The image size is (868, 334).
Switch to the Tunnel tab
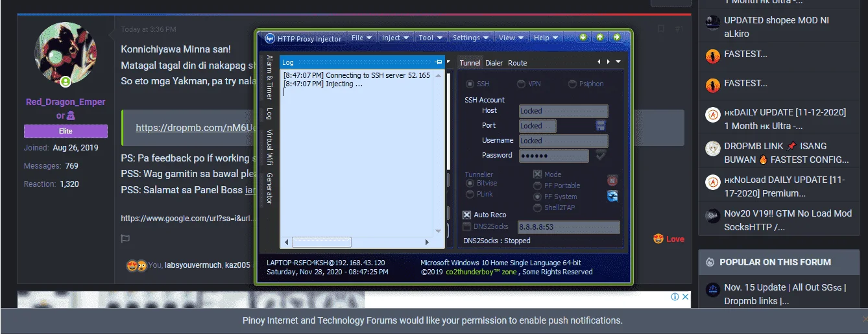pyautogui.click(x=470, y=63)
